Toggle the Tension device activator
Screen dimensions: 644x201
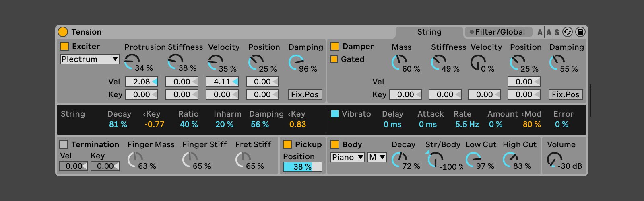click(x=63, y=32)
